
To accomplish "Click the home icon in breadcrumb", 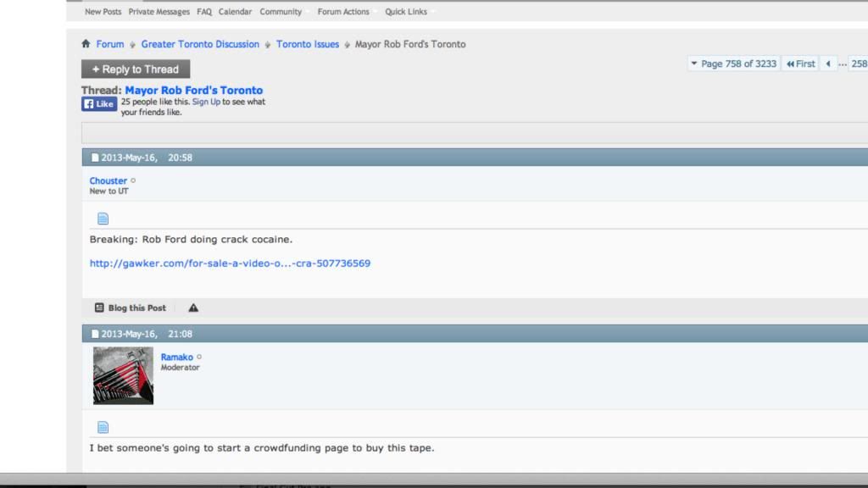I will (x=86, y=44).
